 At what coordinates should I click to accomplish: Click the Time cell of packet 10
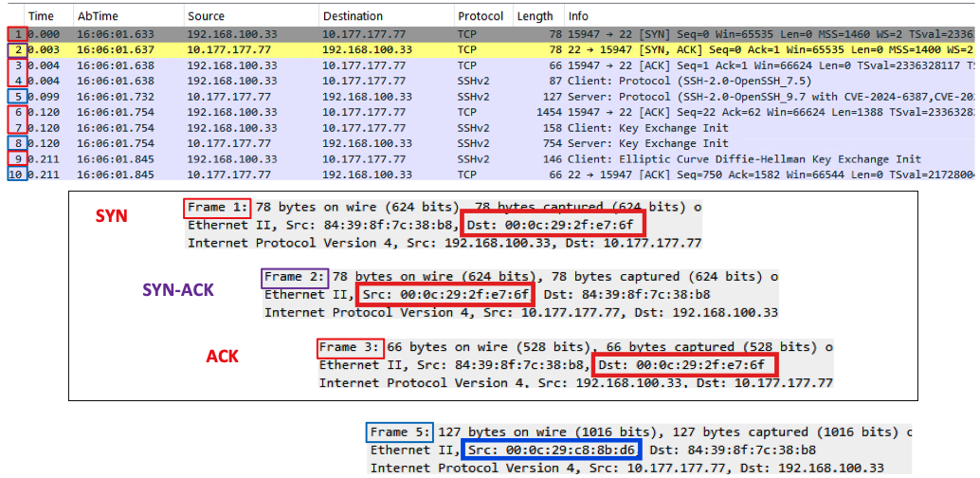tap(44, 175)
